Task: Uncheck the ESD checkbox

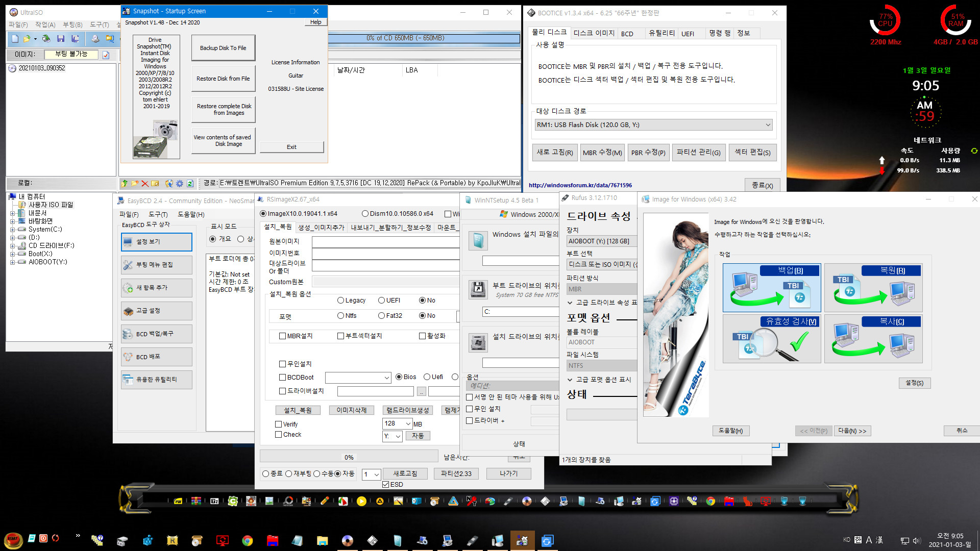Action: pyautogui.click(x=386, y=485)
